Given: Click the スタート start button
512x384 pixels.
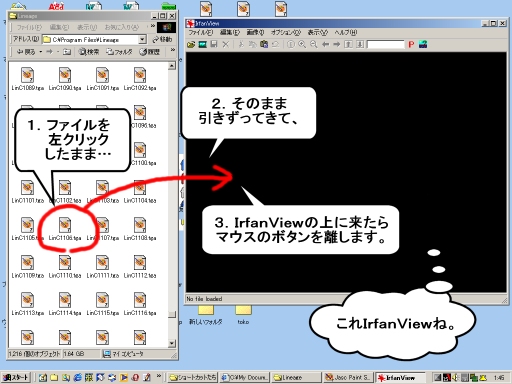Looking at the screenshot, I should (x=16, y=377).
